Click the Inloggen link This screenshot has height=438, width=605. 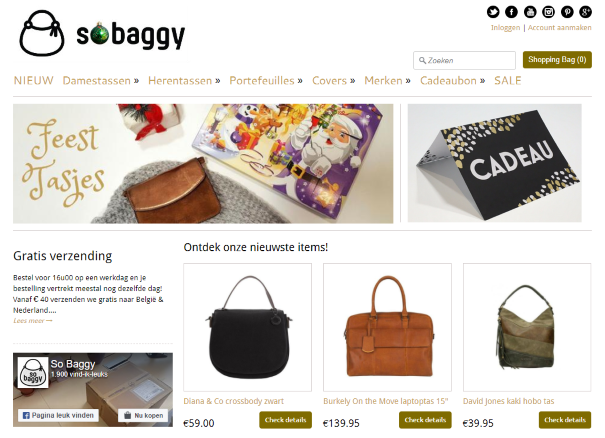tap(505, 28)
